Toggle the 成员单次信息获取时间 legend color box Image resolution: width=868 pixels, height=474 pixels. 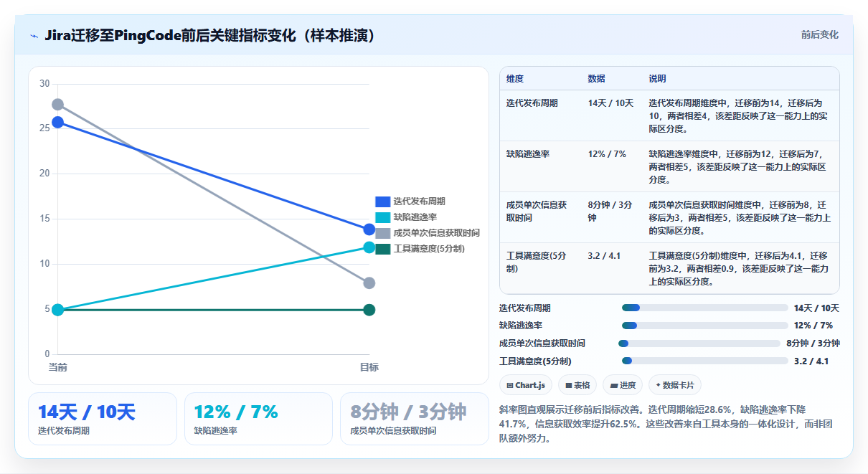382,233
